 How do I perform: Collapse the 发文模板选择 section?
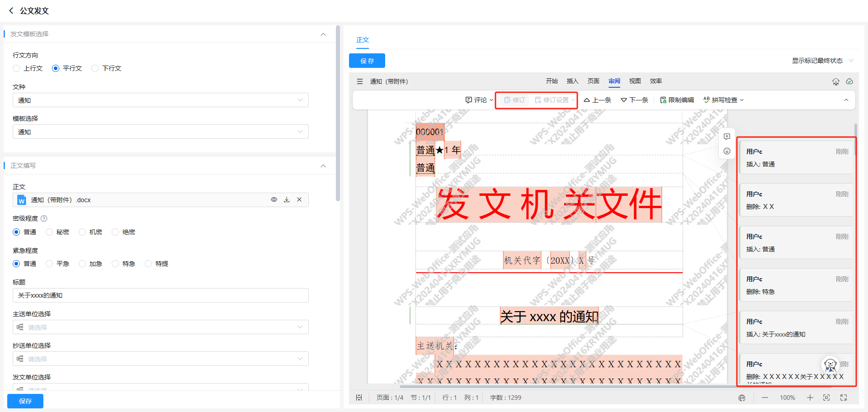[323, 34]
